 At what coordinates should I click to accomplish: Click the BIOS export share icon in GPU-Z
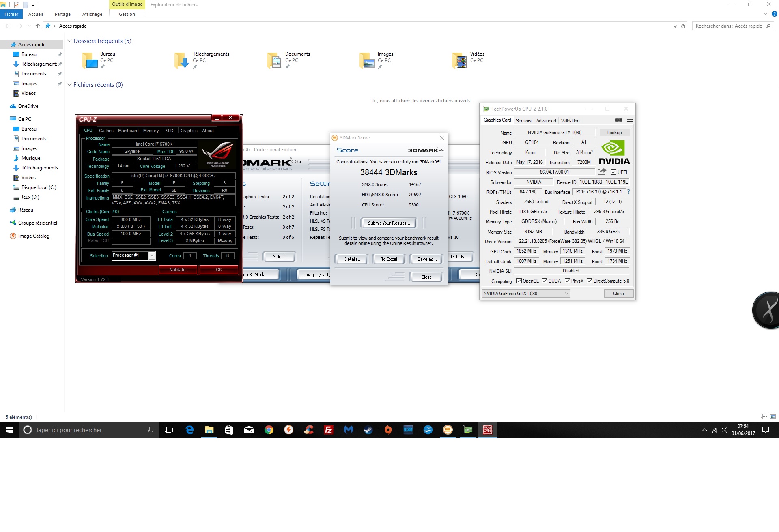pyautogui.click(x=602, y=172)
